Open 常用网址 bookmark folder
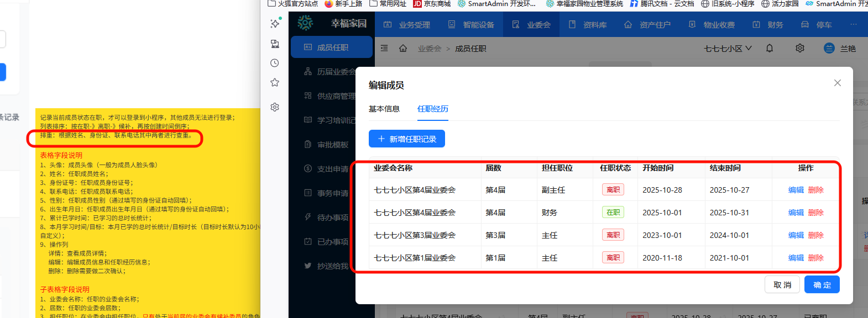 coord(388,4)
